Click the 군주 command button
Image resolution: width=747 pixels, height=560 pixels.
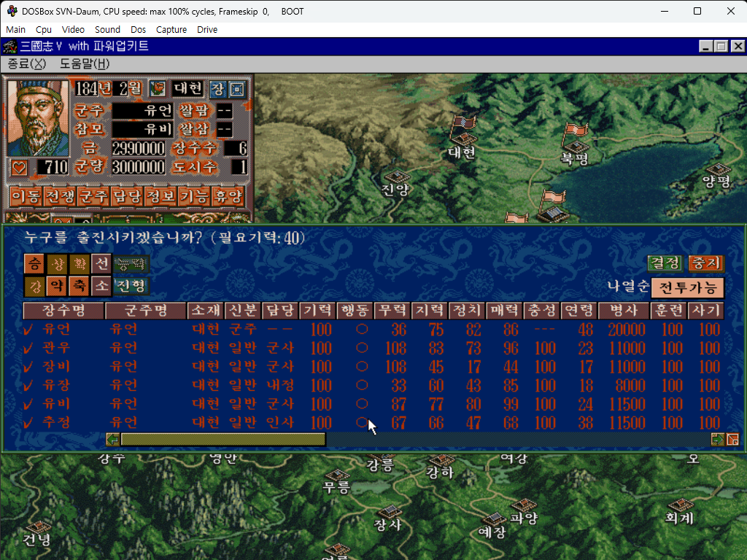tap(94, 196)
